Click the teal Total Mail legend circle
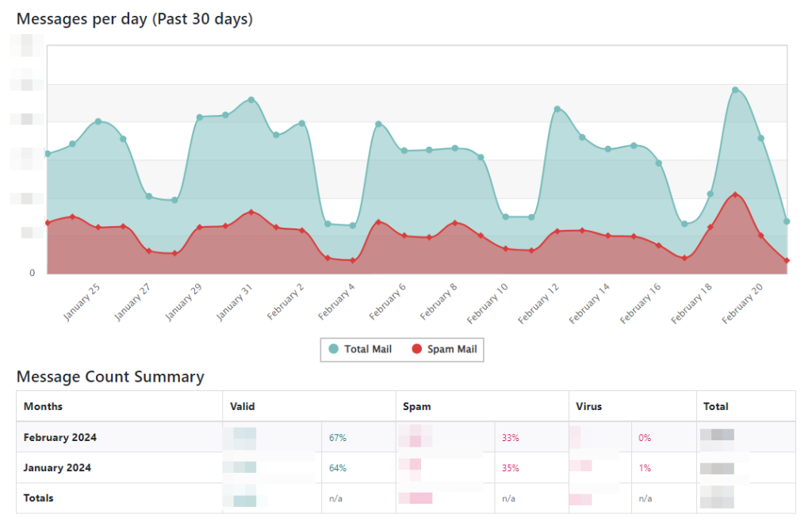The image size is (812, 522). (x=334, y=349)
